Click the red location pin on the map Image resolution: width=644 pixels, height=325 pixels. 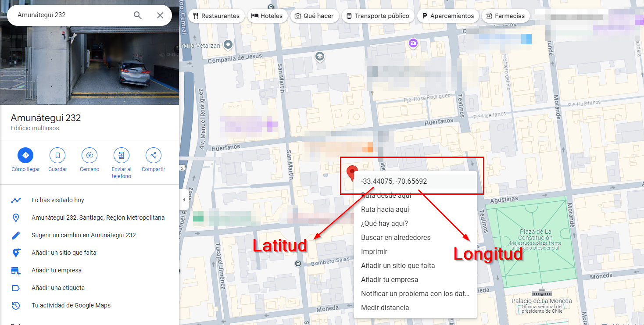point(352,173)
